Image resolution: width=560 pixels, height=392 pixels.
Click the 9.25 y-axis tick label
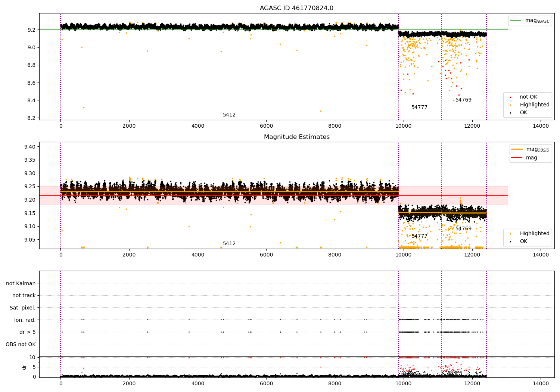click(30, 187)
